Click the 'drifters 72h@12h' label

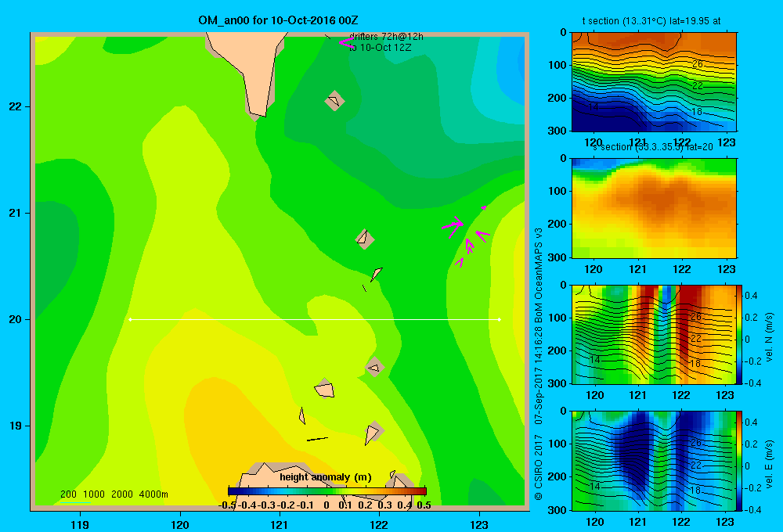(386, 37)
